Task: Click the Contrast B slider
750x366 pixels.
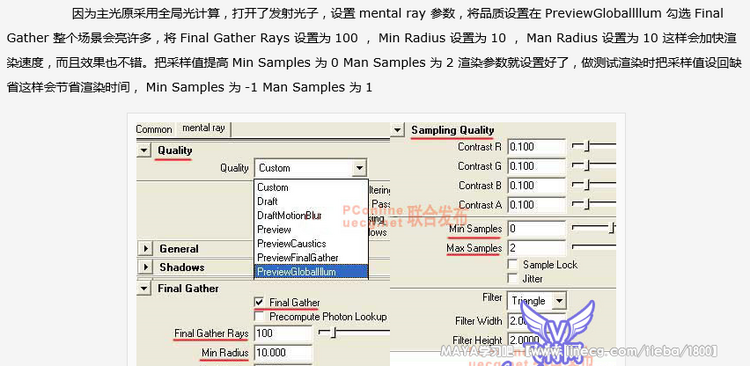Action: pos(594,185)
